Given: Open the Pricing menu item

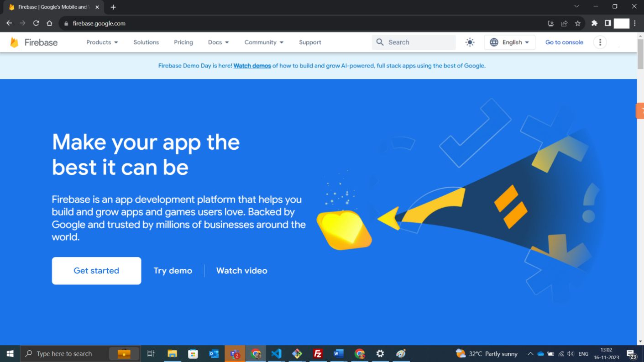Looking at the screenshot, I should pos(183,42).
